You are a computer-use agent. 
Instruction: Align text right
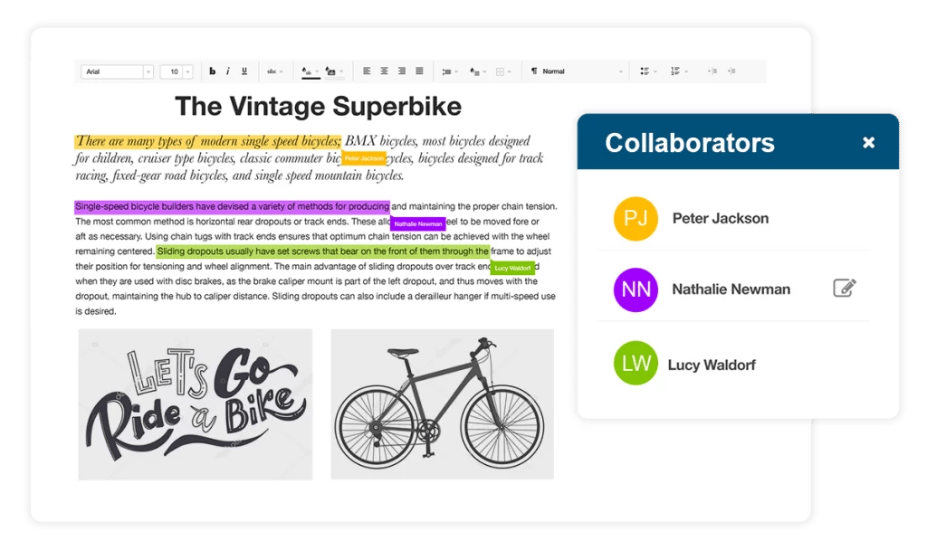402,71
